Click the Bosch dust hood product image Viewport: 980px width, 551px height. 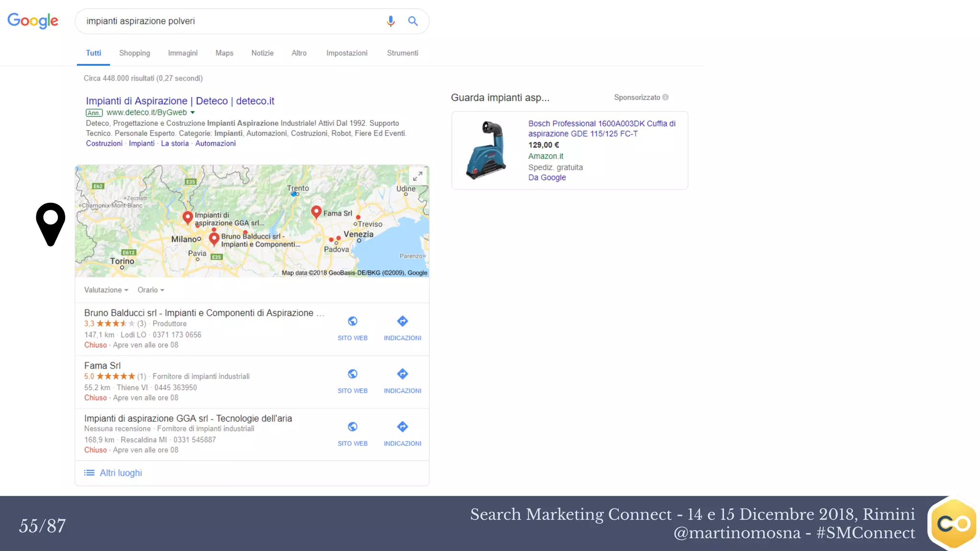[486, 150]
